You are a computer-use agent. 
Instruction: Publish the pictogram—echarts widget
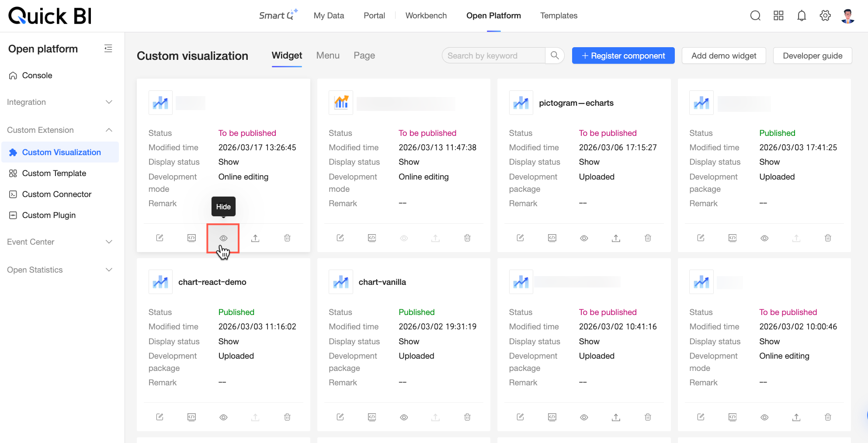(616, 238)
